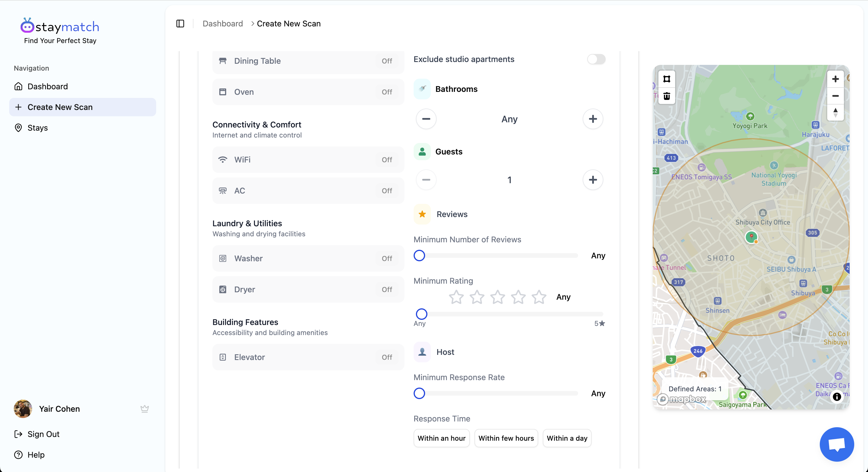Click the second rating star
This screenshot has width=868, height=472.
coord(477,297)
